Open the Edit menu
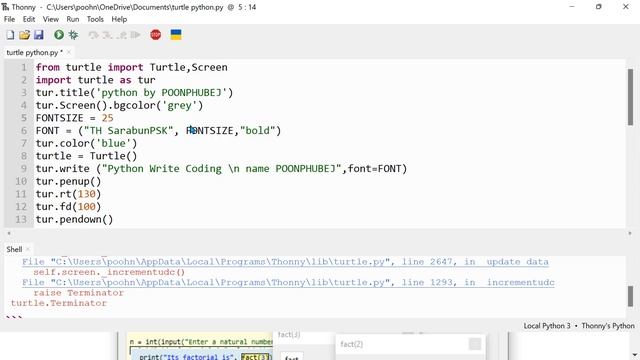The width and height of the screenshot is (640, 360). tap(29, 19)
